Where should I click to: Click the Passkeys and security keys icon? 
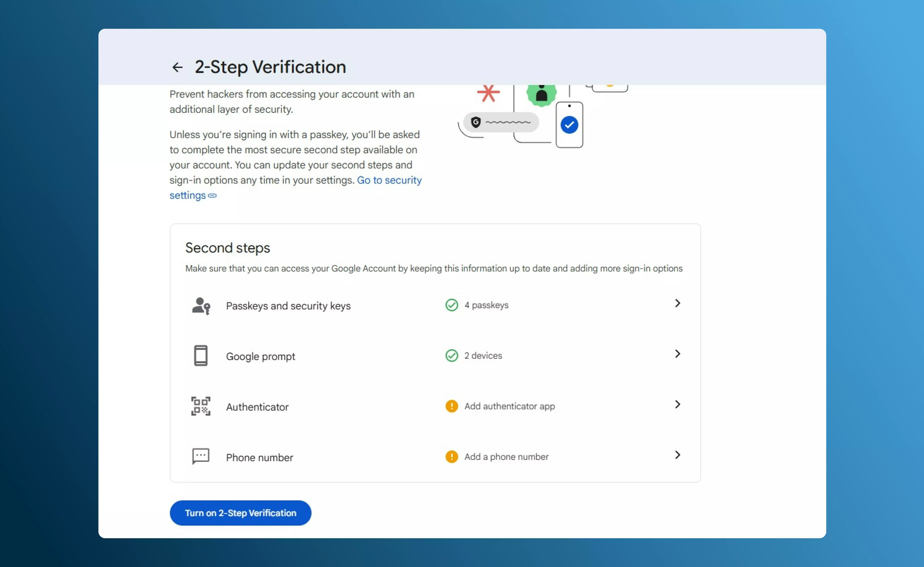pos(201,306)
